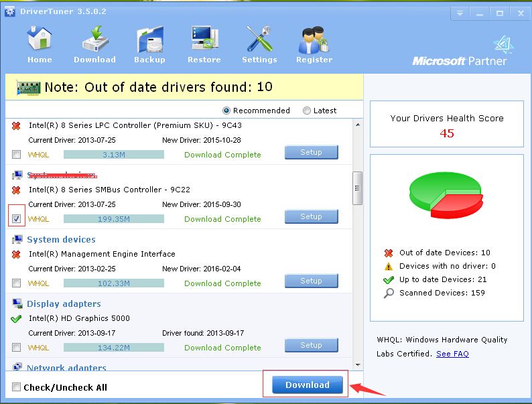Click the scroll up arrow of driver list

coord(358,125)
